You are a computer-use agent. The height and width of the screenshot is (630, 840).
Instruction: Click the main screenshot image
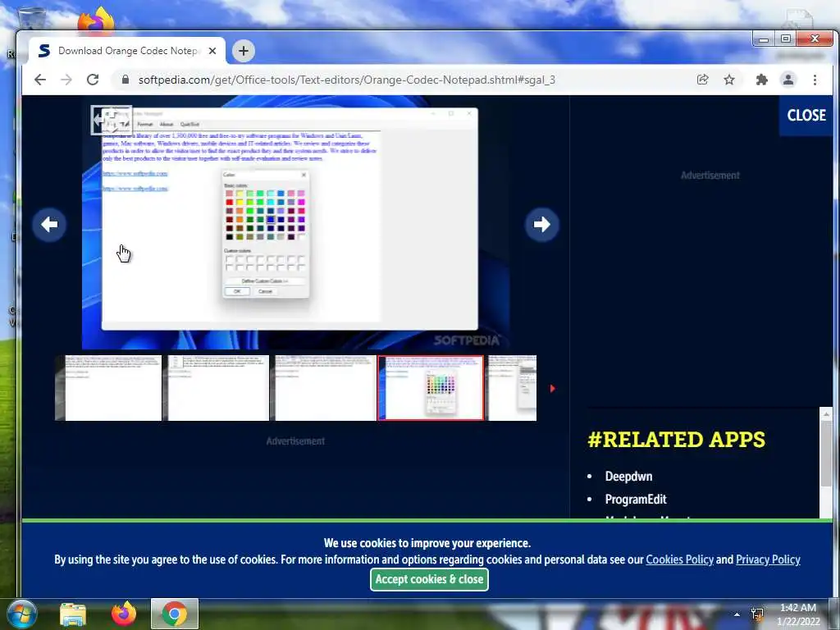point(295,223)
